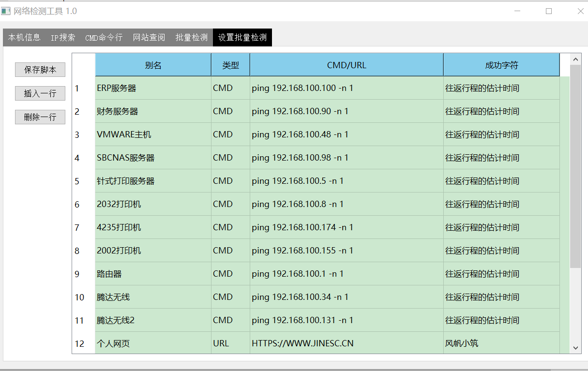Click the 插入一行 button

[x=40, y=93]
